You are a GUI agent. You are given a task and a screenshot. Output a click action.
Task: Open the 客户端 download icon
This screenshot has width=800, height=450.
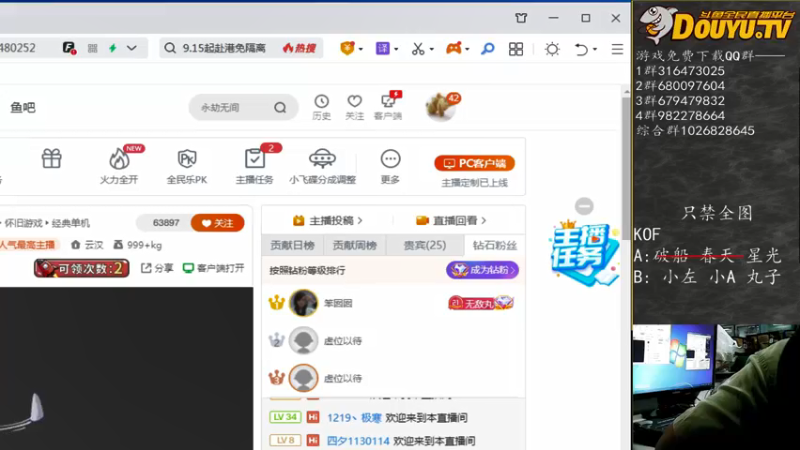(388, 107)
